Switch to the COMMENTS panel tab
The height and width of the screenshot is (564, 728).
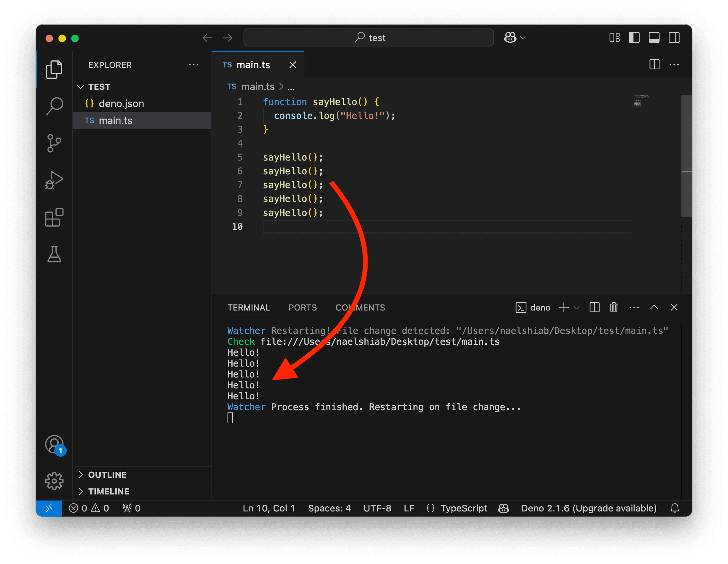click(x=360, y=308)
